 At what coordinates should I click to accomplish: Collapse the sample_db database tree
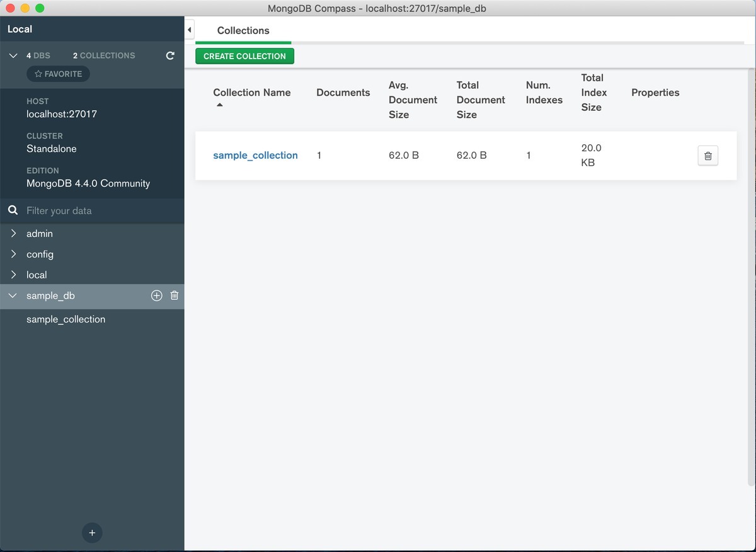tap(13, 296)
